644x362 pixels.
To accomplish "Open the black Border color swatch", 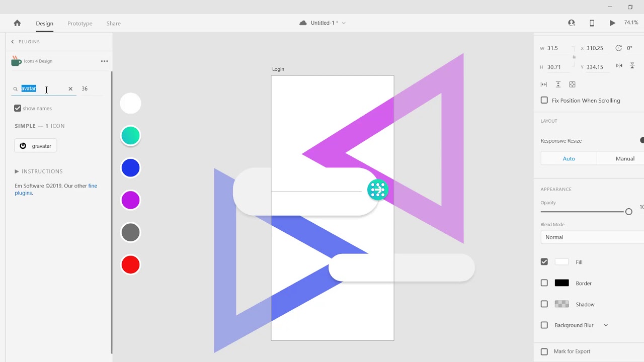I will [x=561, y=283].
